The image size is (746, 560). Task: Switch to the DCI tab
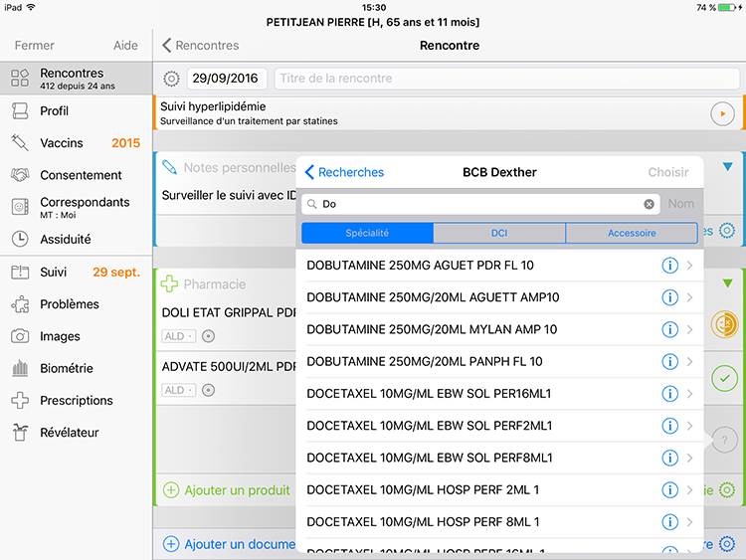[x=499, y=233]
